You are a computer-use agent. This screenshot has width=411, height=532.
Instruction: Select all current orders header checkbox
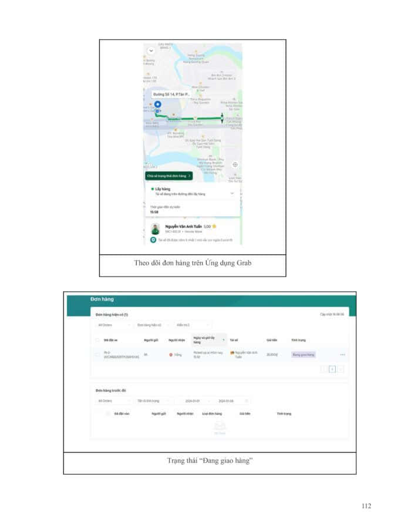pyautogui.click(x=97, y=339)
